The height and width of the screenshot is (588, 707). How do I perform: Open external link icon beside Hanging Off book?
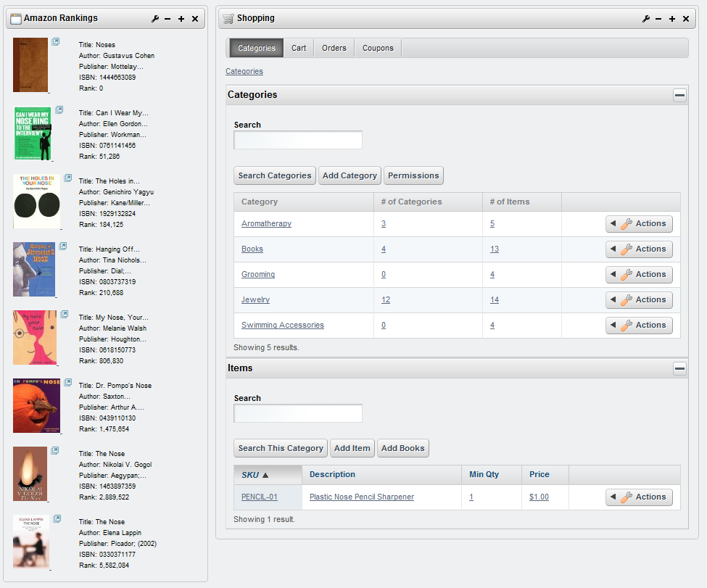[62, 246]
